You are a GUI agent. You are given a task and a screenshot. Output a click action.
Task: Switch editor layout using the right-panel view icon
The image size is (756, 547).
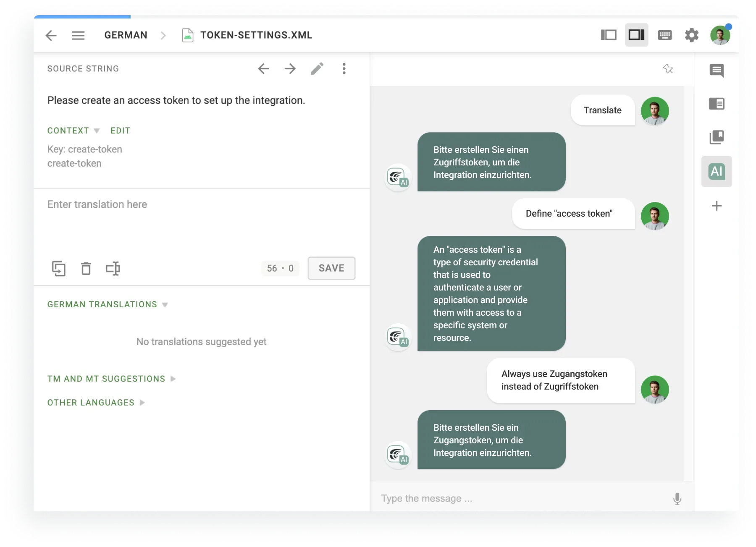point(636,35)
